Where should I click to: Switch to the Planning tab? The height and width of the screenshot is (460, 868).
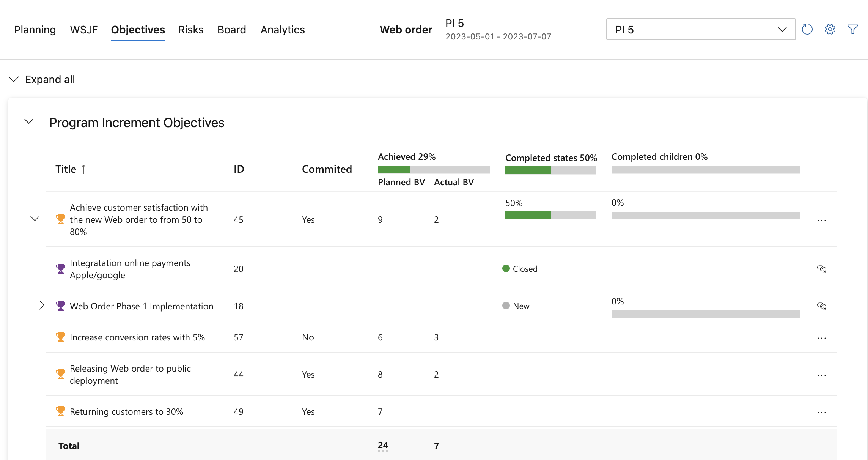pyautogui.click(x=35, y=30)
